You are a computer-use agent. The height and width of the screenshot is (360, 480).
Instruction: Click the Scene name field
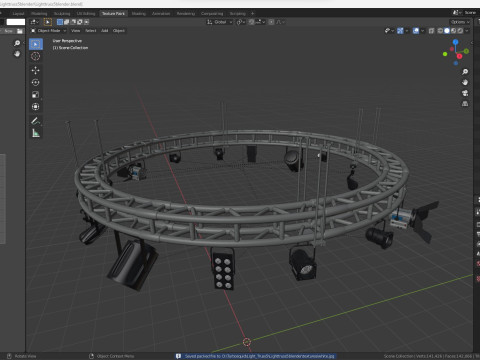pos(470,13)
